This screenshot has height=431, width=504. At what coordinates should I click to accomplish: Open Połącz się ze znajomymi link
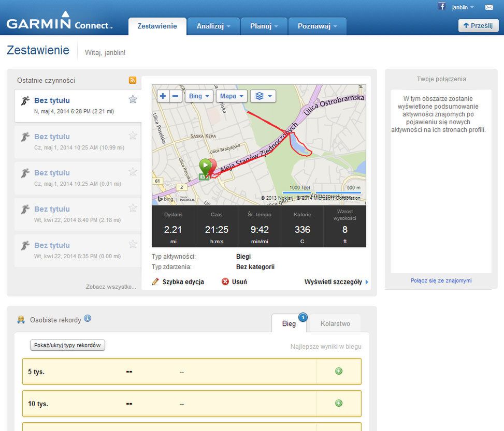(441, 280)
